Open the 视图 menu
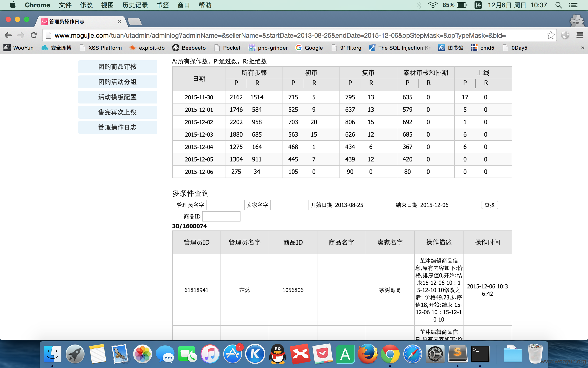This screenshot has width=588, height=368. click(107, 5)
